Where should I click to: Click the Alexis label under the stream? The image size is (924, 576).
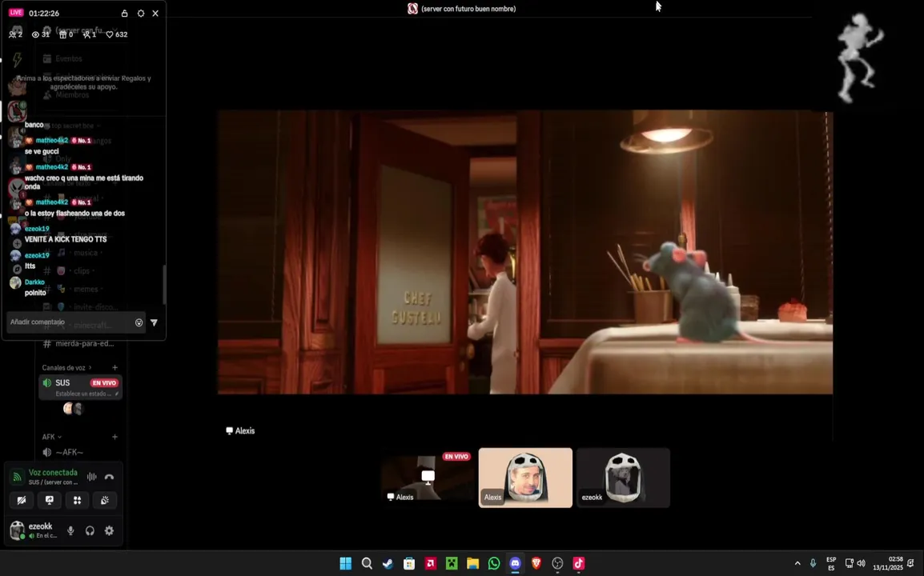pyautogui.click(x=240, y=430)
